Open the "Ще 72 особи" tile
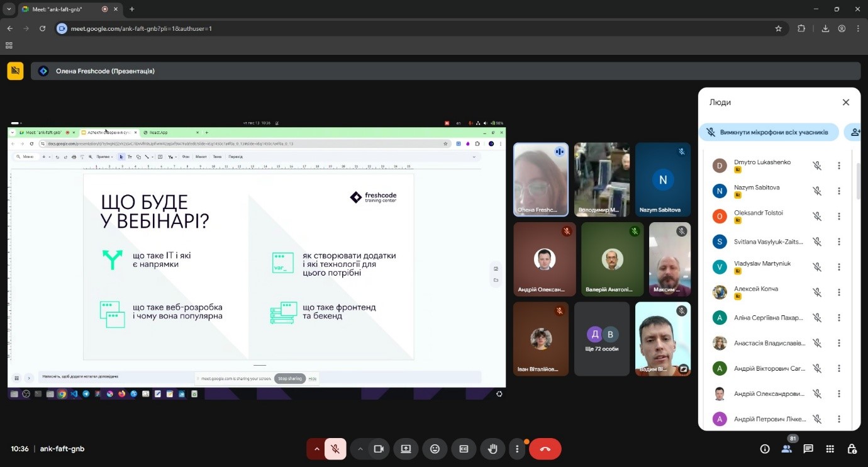This screenshot has width=868, height=467. pyautogui.click(x=602, y=339)
